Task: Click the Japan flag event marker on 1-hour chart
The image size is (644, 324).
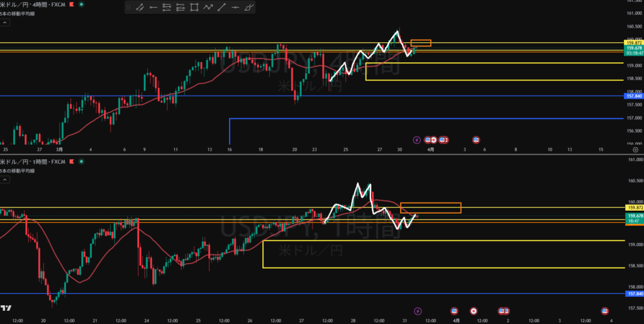Action: (x=474, y=311)
